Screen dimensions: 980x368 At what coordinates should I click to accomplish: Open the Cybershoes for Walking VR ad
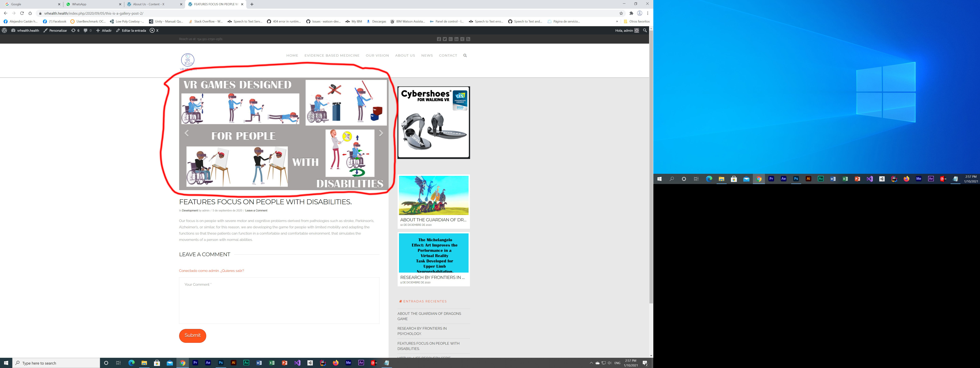(434, 123)
